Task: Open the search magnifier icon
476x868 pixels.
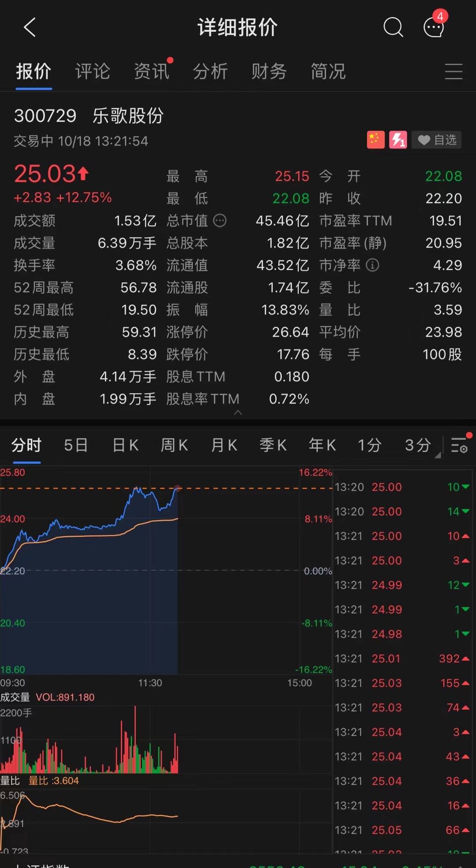Action: [x=393, y=27]
